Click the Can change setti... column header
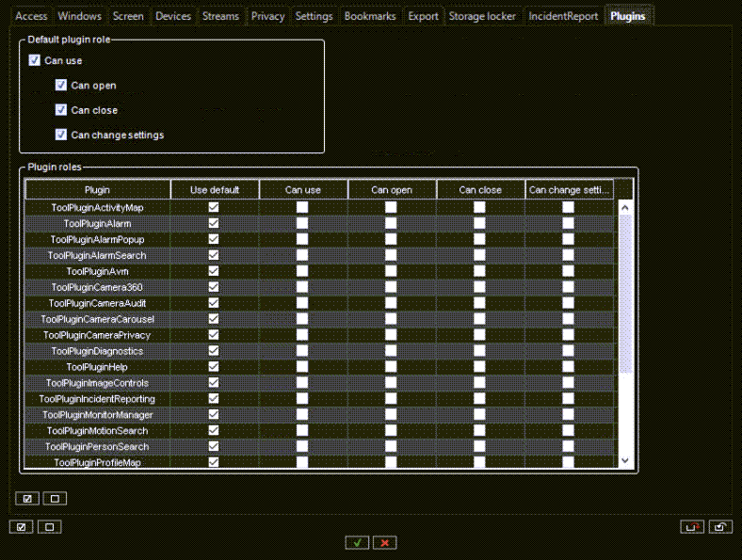 tap(570, 190)
